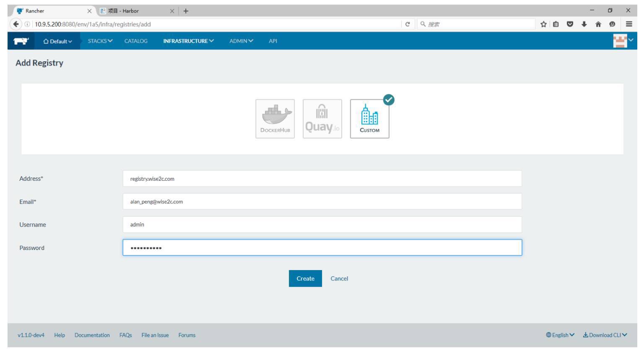Expand the Stacks menu

100,41
